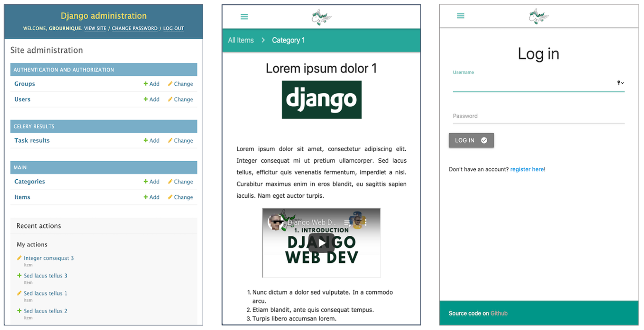Click the LOG IN button

point(471,140)
